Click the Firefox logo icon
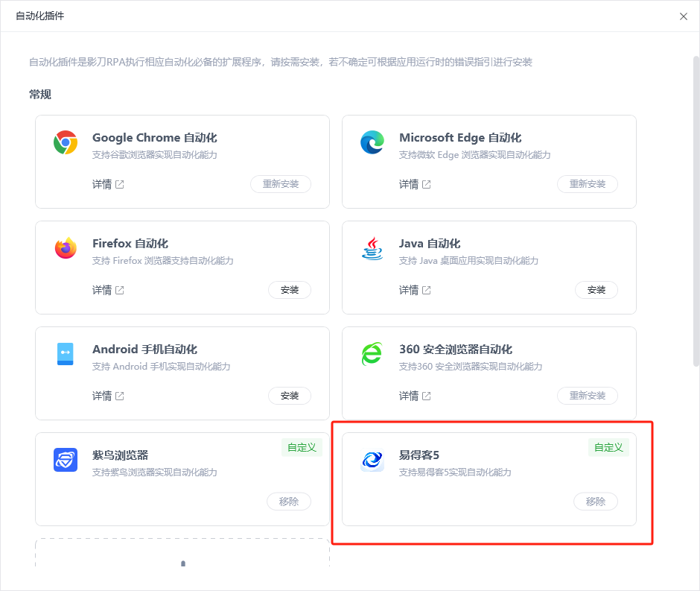 tap(66, 248)
